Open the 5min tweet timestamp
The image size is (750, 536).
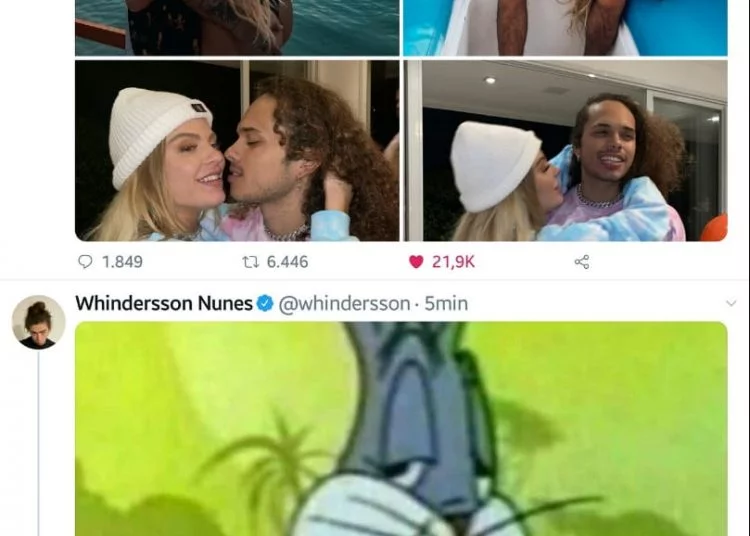click(x=446, y=304)
